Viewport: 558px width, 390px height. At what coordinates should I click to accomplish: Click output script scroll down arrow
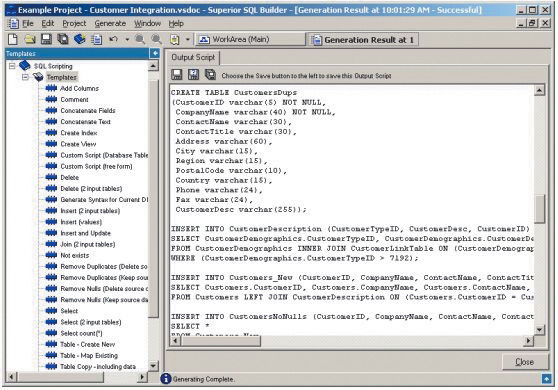coord(539,330)
